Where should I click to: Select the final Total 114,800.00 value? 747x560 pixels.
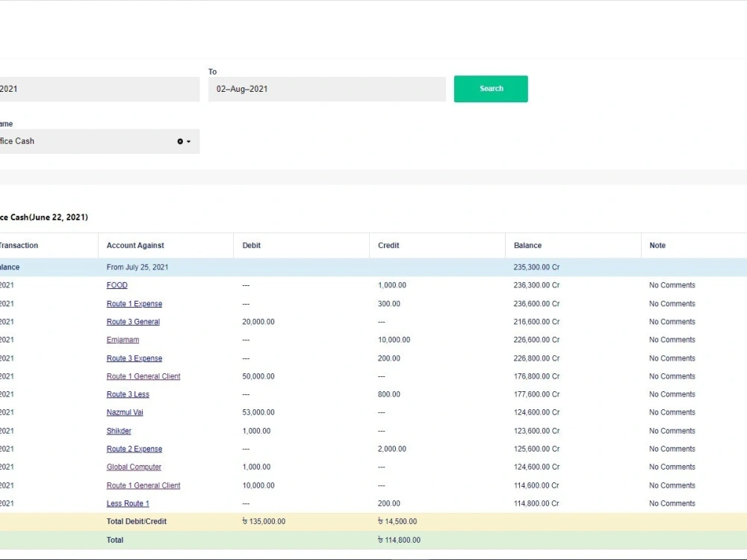[399, 540]
